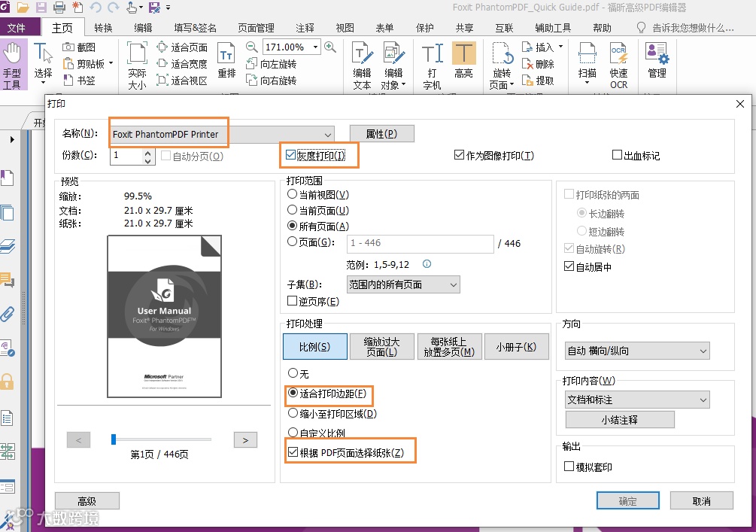This screenshot has width=756, height=532.
Task: Activate the Select text tool
Action: [x=43, y=62]
